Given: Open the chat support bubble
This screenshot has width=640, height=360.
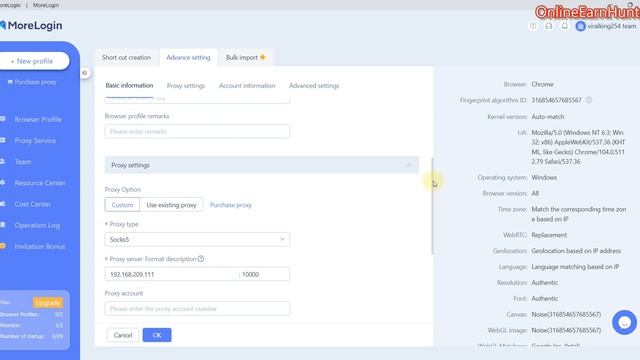Looking at the screenshot, I should (x=624, y=322).
